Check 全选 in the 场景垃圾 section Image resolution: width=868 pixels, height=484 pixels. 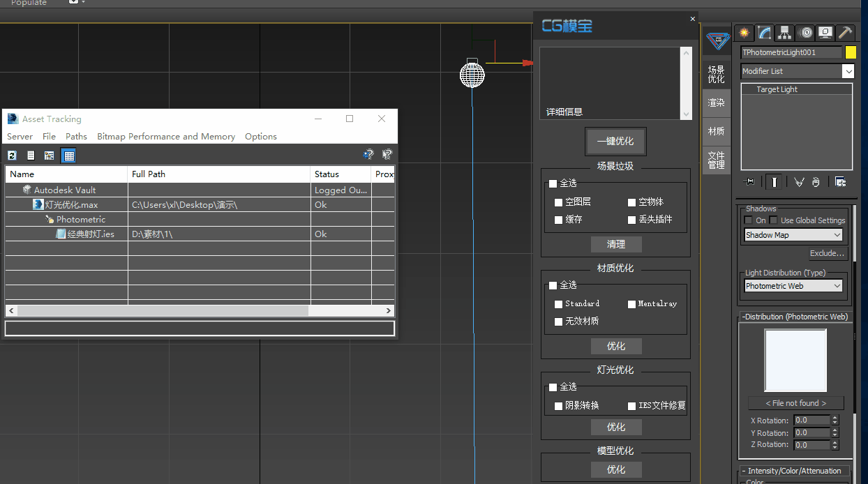click(552, 183)
